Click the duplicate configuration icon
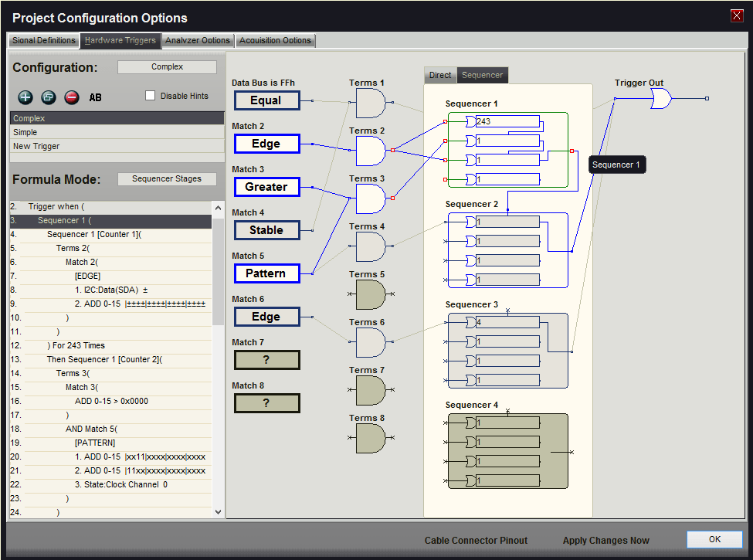The image size is (753, 560). [48, 97]
